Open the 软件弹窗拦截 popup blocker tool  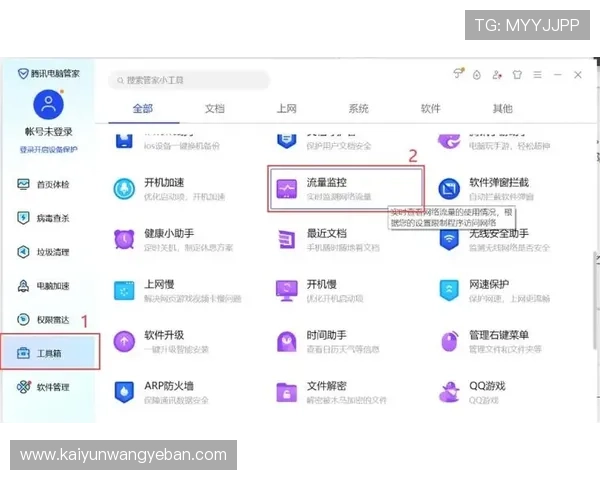click(x=486, y=189)
